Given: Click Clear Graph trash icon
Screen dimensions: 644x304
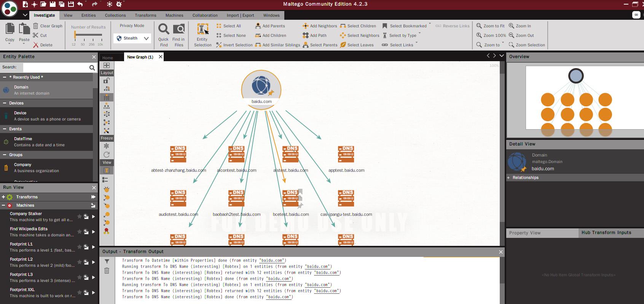Looking at the screenshot, I should (36, 26).
